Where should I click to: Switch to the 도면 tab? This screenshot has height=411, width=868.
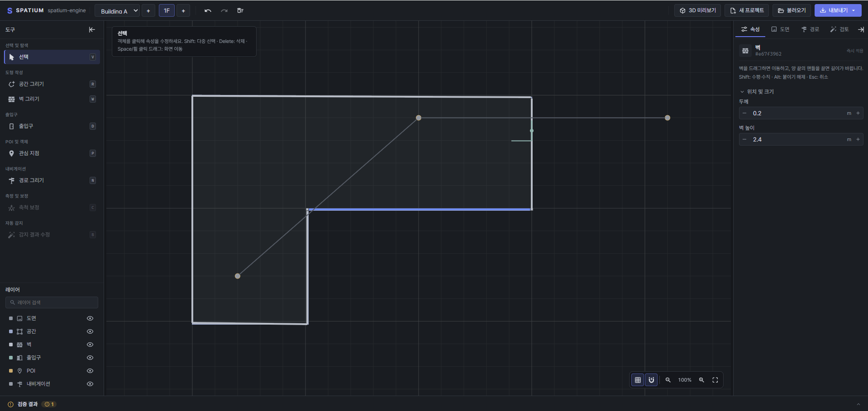click(780, 29)
